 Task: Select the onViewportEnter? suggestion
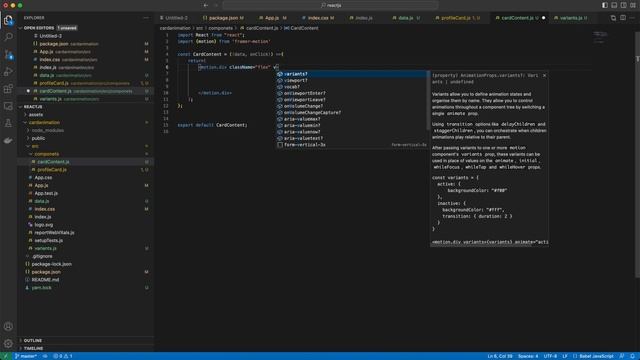coord(352,93)
